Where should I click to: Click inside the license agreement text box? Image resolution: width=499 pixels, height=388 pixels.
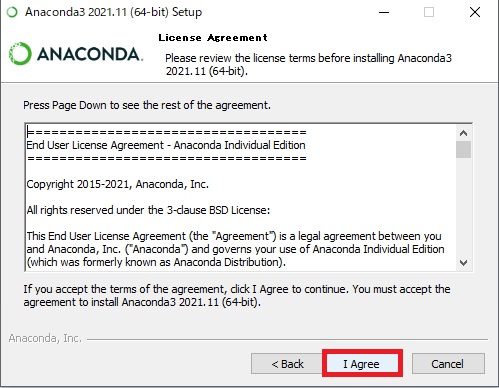coord(241,197)
